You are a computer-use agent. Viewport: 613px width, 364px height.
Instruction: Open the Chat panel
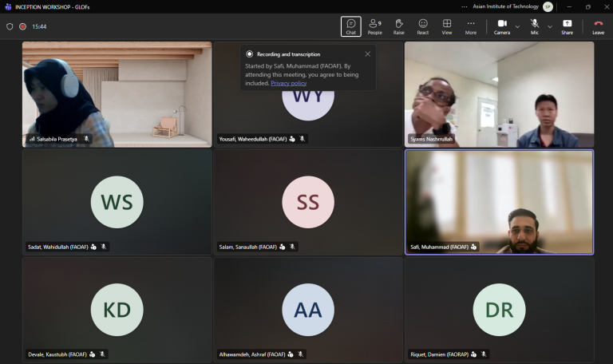coord(350,26)
